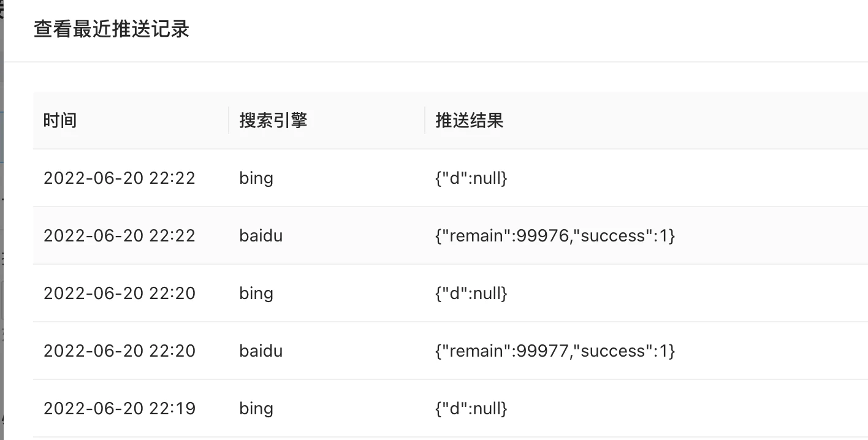868x440 pixels.
Task: Click the 22:22 timestamp in baidu row
Action: [119, 236]
